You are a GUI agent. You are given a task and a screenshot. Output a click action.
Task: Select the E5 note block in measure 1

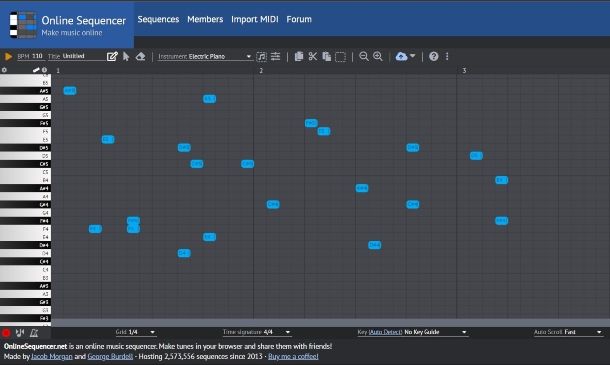point(108,139)
